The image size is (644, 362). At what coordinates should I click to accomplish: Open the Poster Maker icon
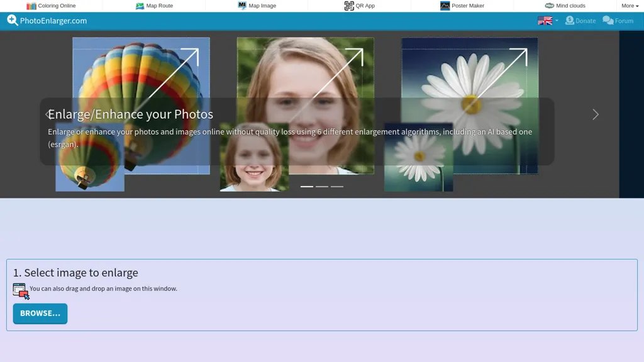click(x=445, y=6)
